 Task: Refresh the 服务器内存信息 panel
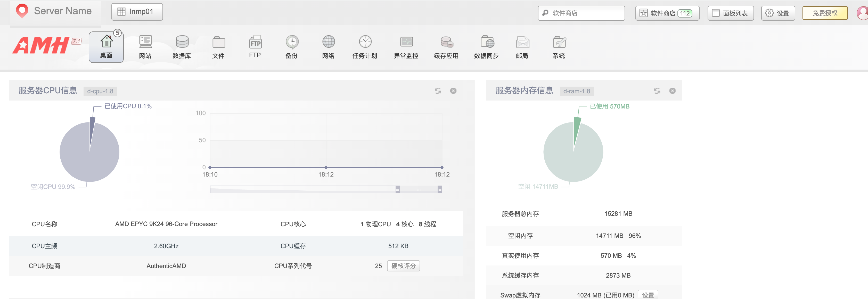click(x=657, y=90)
